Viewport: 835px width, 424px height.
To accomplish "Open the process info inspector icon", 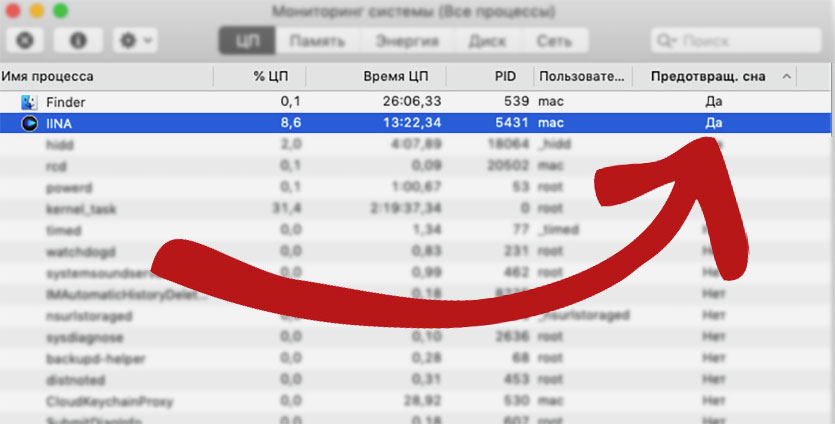I will (78, 41).
